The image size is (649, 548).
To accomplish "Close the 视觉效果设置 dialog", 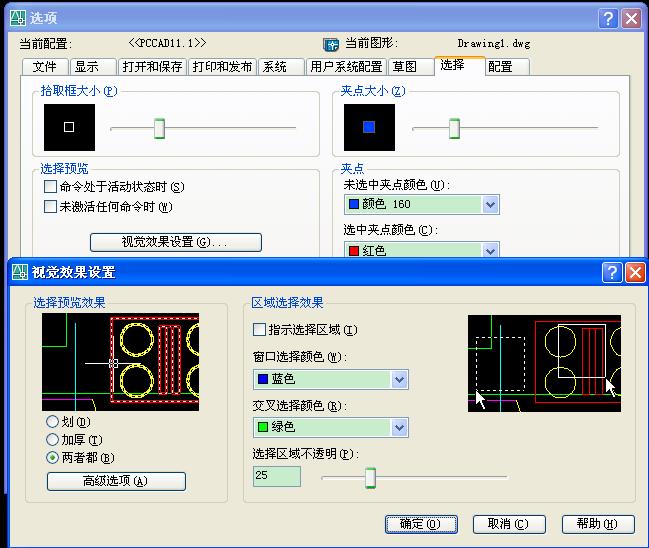I will point(635,272).
